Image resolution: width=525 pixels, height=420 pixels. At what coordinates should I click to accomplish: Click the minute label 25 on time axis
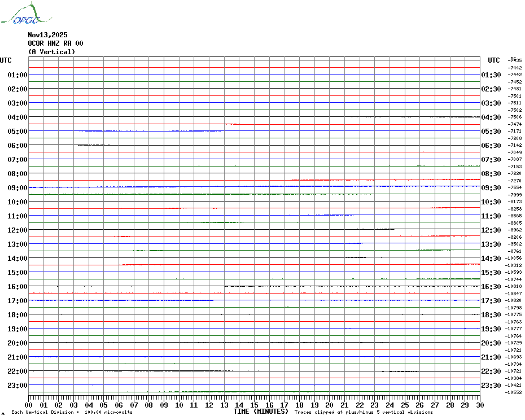pyautogui.click(x=405, y=405)
